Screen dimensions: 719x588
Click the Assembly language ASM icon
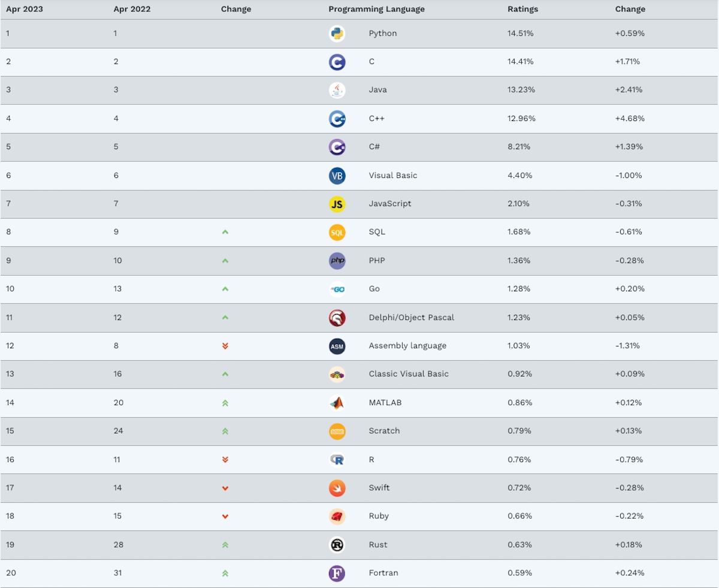click(337, 346)
